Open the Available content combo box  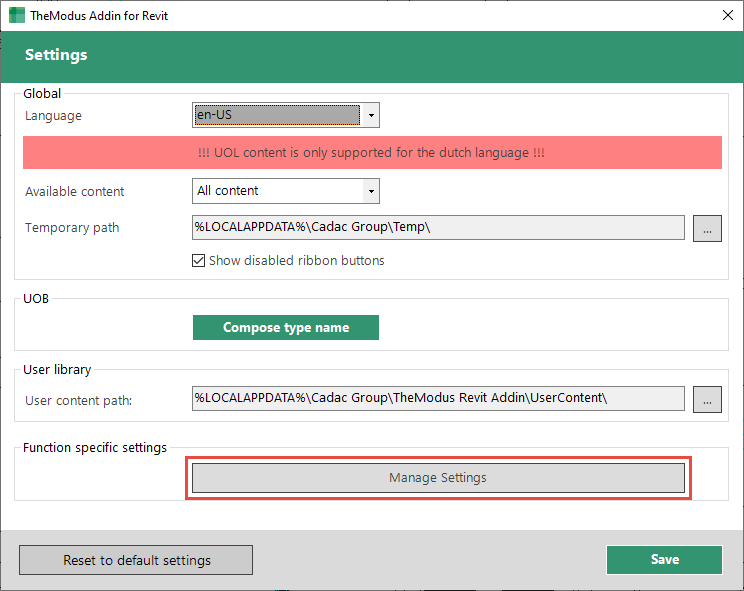[x=286, y=191]
